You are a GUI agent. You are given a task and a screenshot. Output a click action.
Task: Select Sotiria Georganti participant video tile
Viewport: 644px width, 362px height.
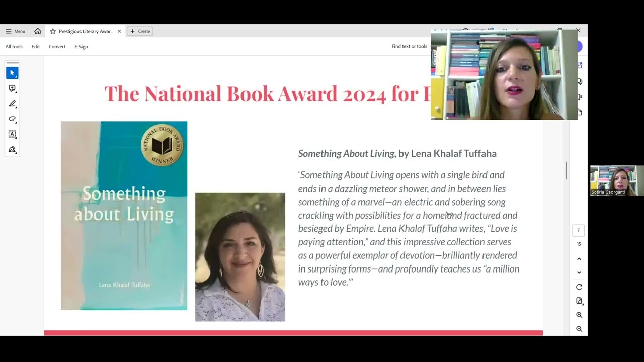click(x=617, y=180)
